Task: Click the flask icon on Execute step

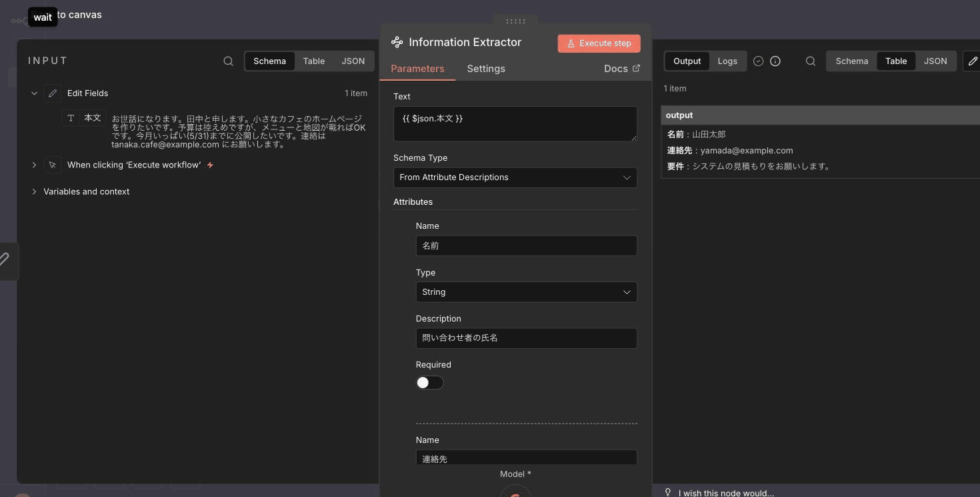Action: (x=571, y=43)
